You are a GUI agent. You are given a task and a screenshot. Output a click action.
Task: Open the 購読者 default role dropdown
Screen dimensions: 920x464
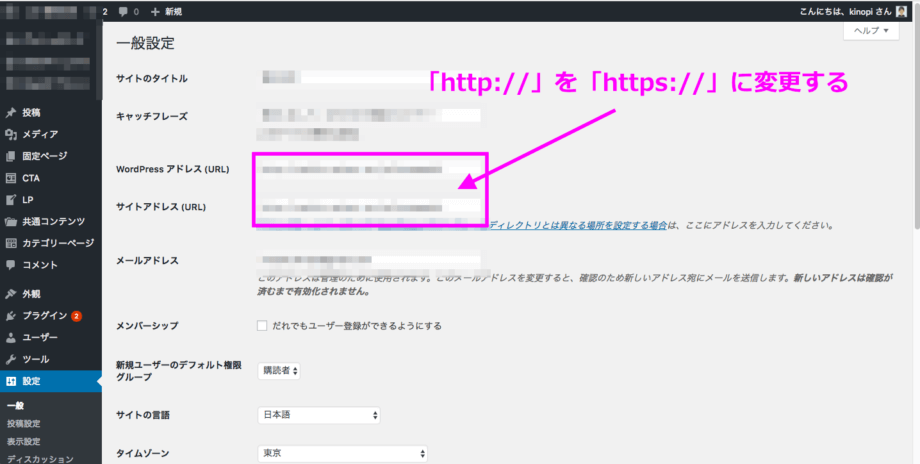(x=279, y=370)
